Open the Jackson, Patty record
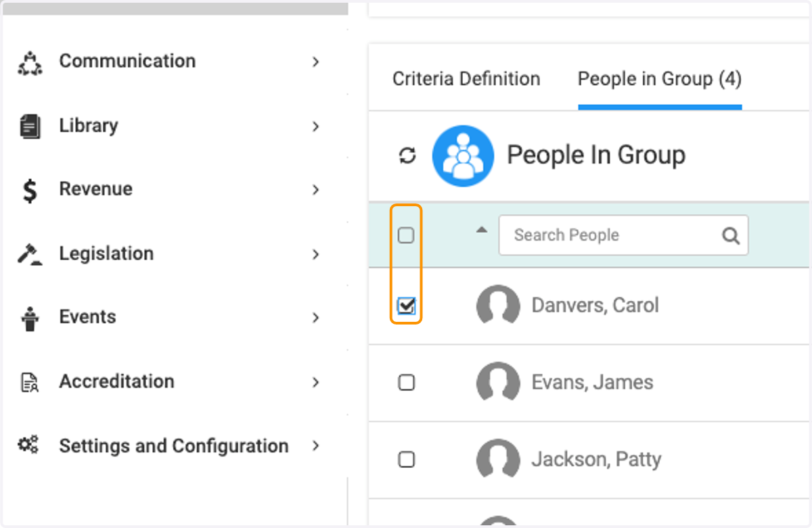Screen dimensions: 812x528 tap(596, 460)
